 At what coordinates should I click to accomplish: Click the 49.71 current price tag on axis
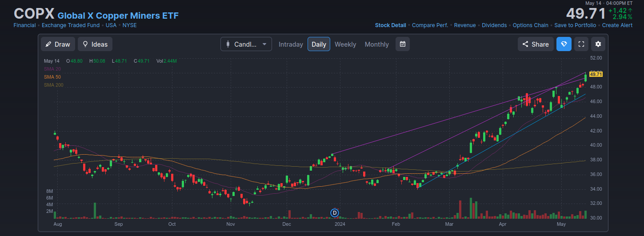click(x=596, y=74)
